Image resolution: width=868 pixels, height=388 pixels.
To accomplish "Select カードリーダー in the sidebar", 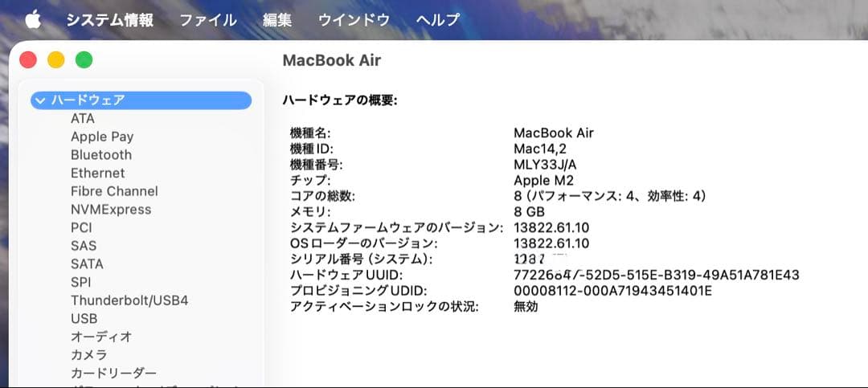I will [x=113, y=373].
